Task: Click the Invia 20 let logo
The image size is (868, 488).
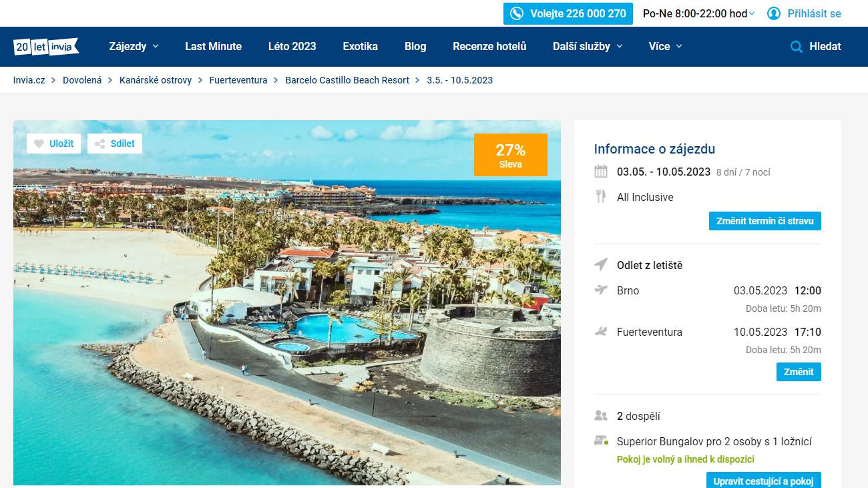Action: pos(46,47)
